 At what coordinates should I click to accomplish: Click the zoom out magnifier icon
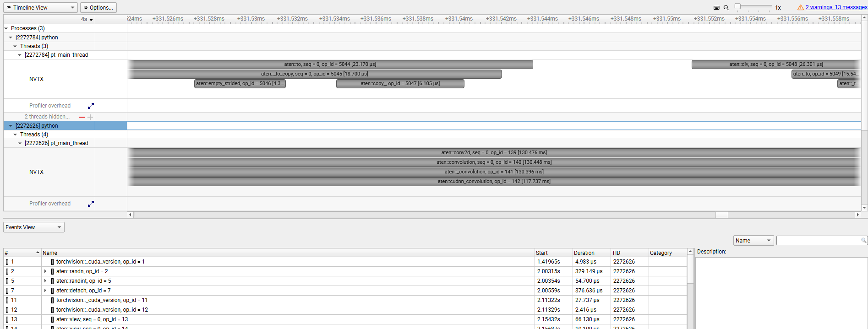click(726, 8)
